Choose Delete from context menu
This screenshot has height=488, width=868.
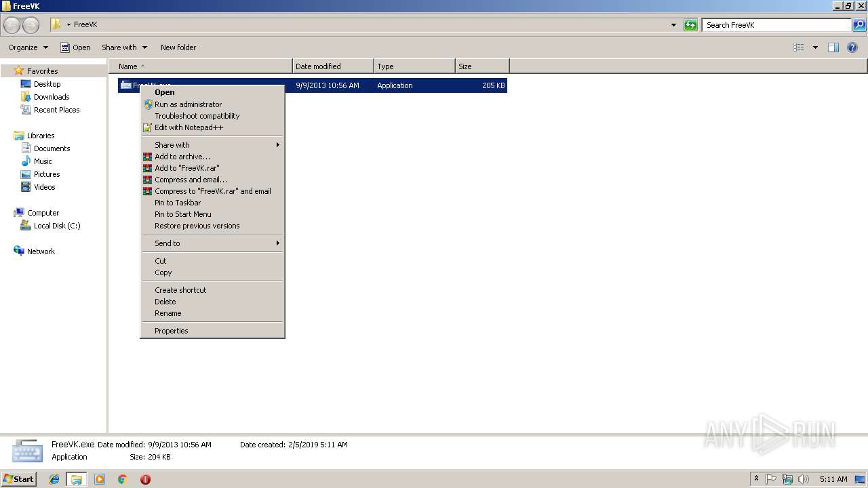212,302
